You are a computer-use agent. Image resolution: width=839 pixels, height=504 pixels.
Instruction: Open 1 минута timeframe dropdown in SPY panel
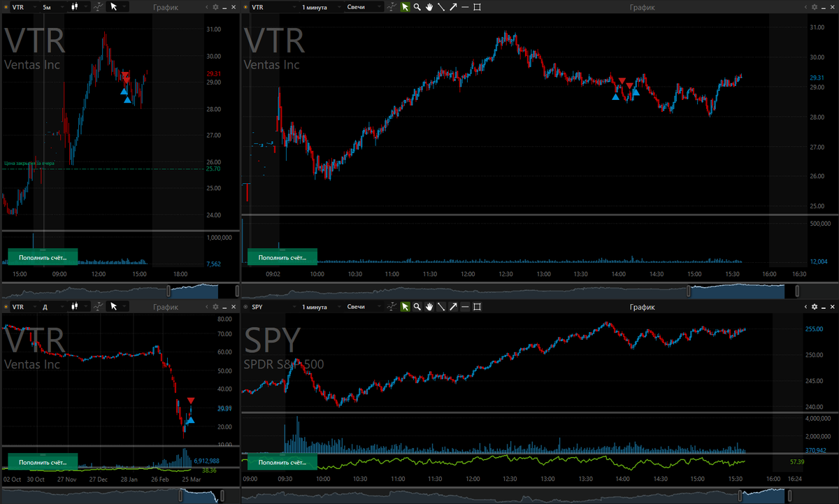322,306
